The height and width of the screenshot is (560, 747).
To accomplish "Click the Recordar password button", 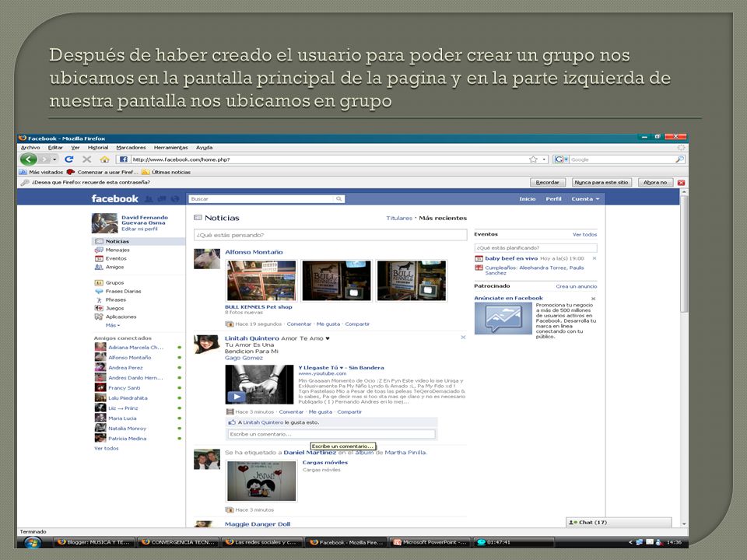I will [547, 182].
